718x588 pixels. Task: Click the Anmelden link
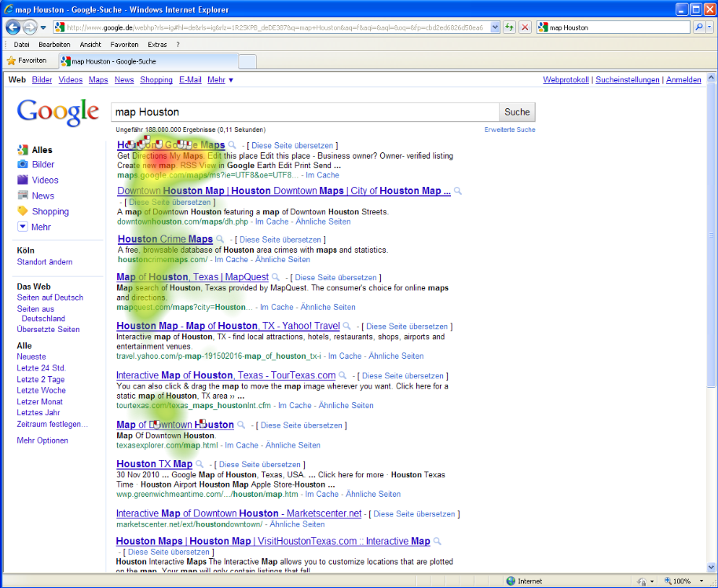(x=683, y=79)
